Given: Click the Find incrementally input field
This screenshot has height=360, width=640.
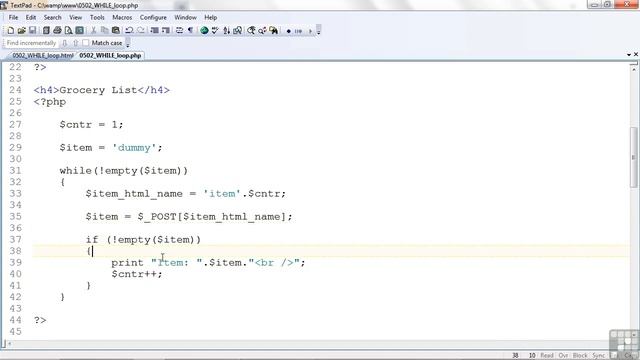Looking at the screenshot, I should coord(31,43).
